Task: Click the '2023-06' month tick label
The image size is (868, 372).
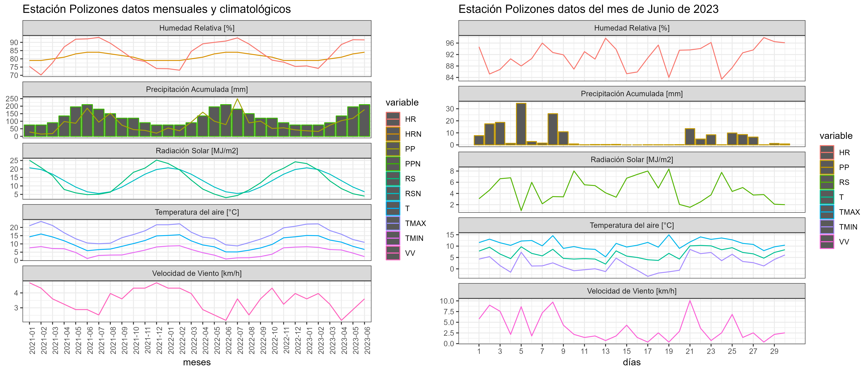Action: pyautogui.click(x=367, y=340)
